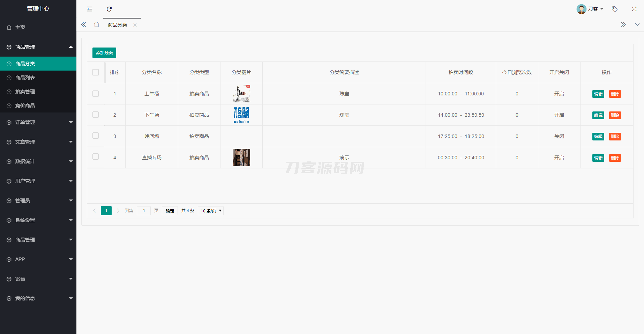Click the 添加分类 button
644x334 pixels.
click(104, 53)
